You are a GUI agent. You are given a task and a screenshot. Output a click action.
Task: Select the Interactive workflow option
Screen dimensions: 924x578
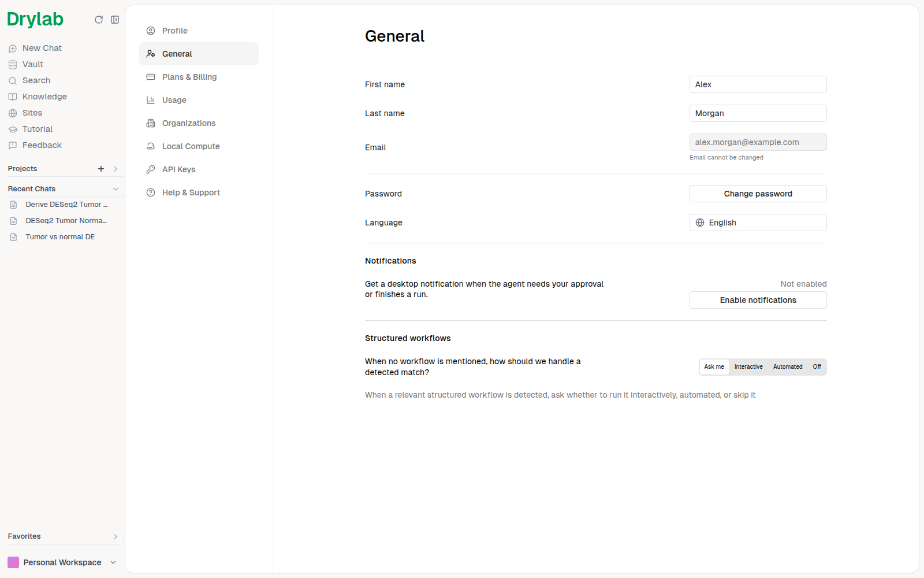click(x=748, y=367)
